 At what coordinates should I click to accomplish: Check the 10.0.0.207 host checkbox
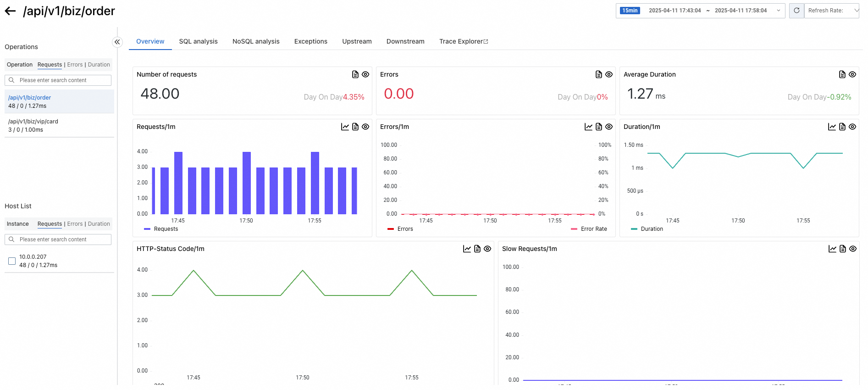pos(12,261)
